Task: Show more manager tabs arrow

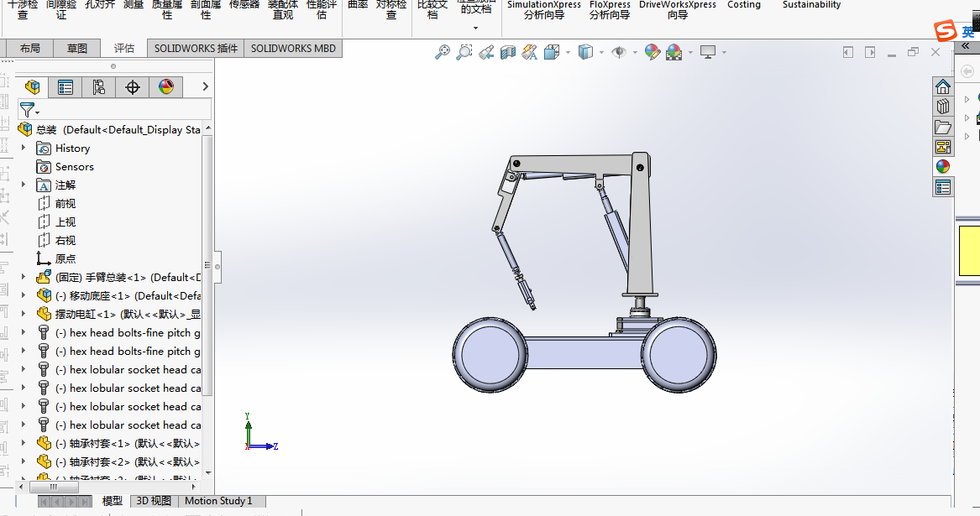Action: pyautogui.click(x=205, y=86)
